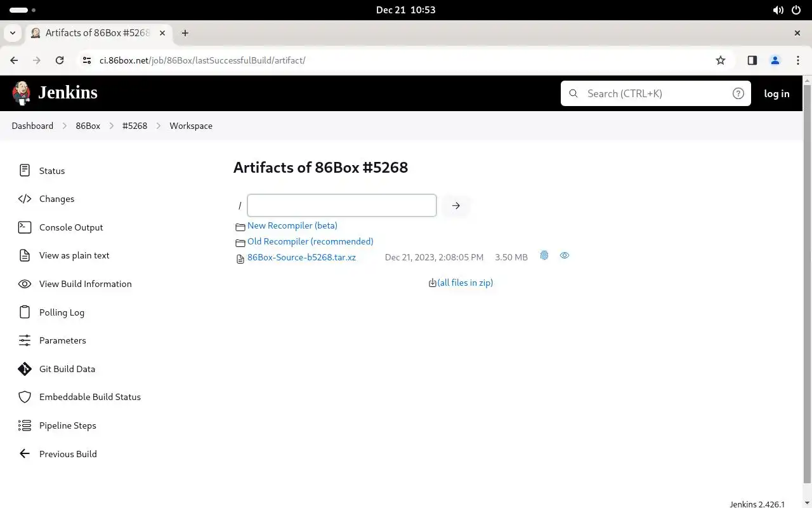Click the file icon beside 86Box-Source-b5268.tar.xz
The height and width of the screenshot is (508, 812).
pos(240,258)
